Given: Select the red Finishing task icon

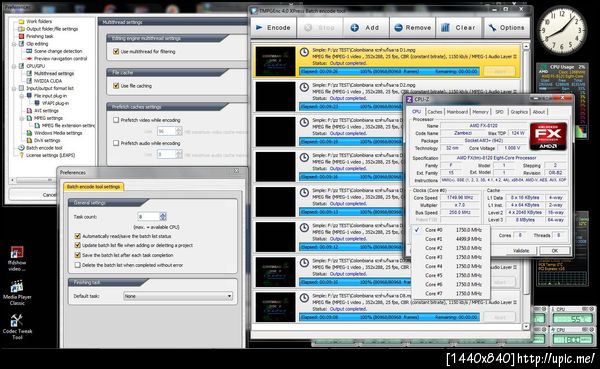Looking at the screenshot, I should pos(21,36).
